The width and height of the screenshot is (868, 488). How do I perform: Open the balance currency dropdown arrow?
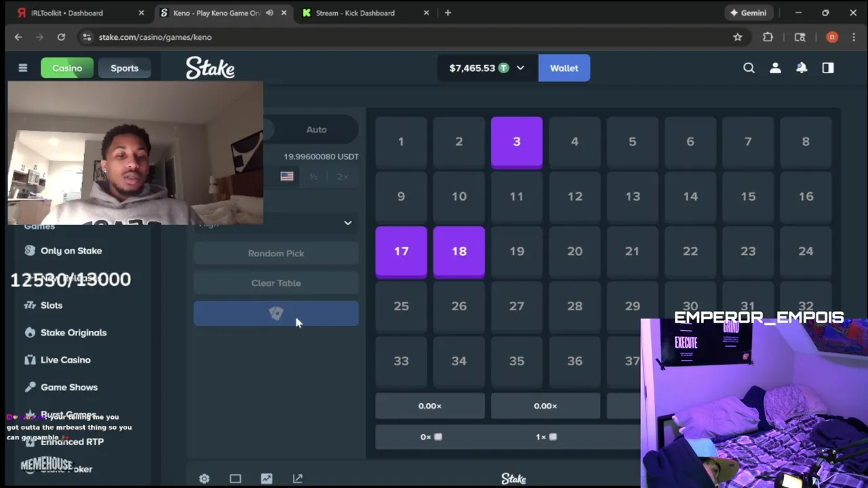pos(520,68)
